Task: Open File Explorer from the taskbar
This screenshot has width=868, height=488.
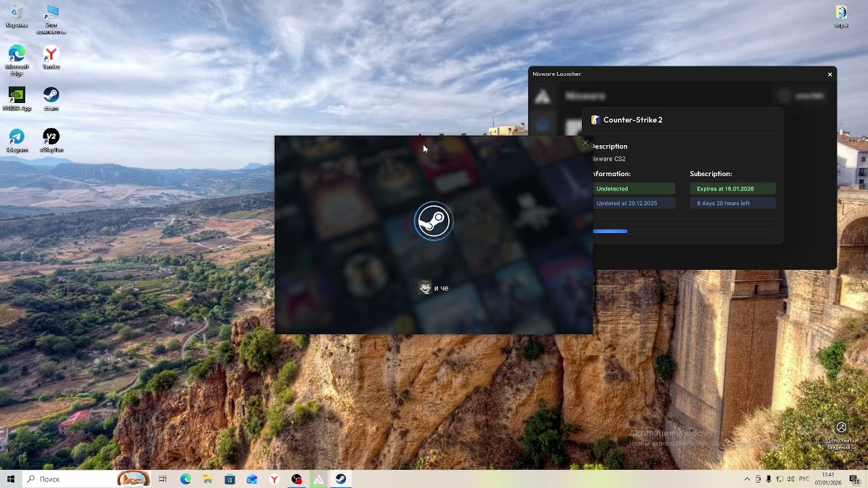Action: click(208, 479)
